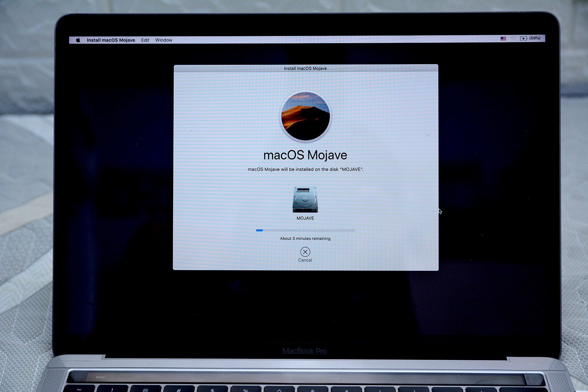Cancel the macOS Mojave installation
The image size is (588, 392).
[x=305, y=252]
